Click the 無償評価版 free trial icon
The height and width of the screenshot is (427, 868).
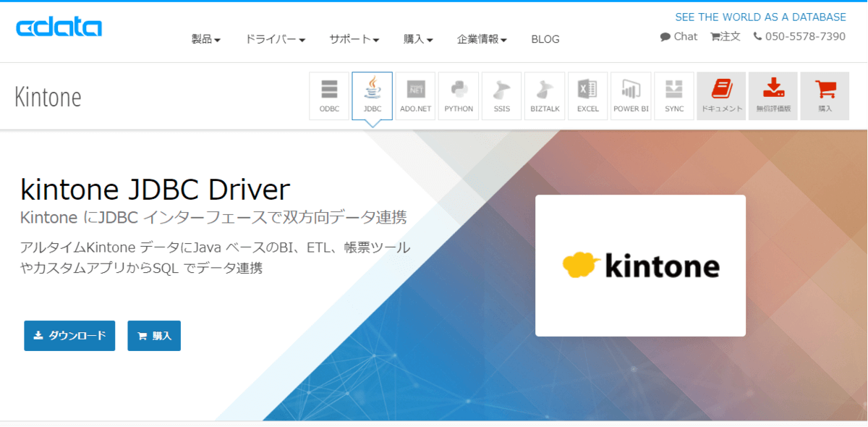773,96
